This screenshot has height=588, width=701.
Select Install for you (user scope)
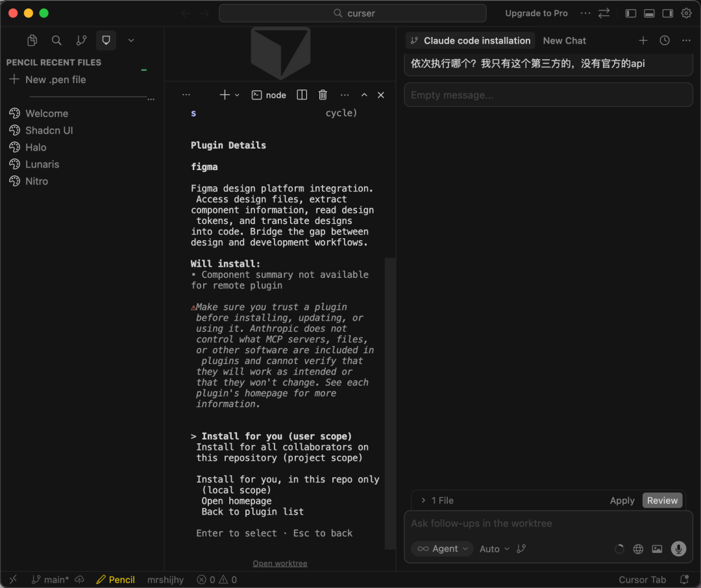277,436
